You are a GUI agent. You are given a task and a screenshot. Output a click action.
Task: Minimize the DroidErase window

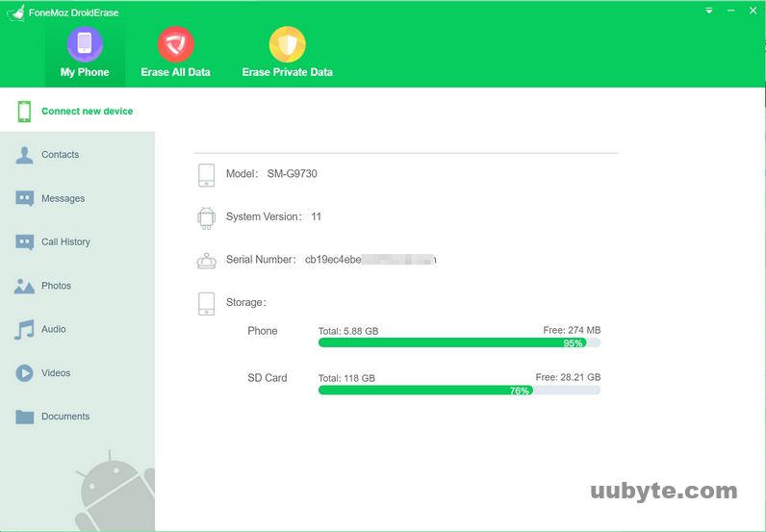point(730,11)
